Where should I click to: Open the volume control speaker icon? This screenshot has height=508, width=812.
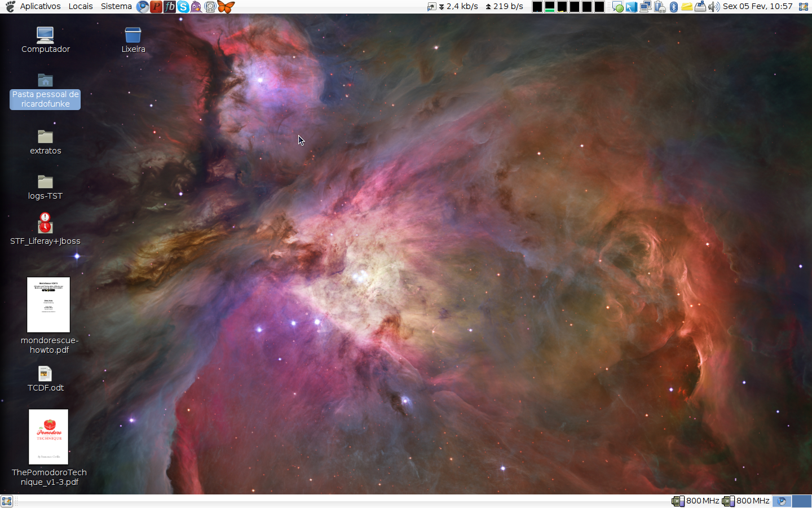pos(714,7)
